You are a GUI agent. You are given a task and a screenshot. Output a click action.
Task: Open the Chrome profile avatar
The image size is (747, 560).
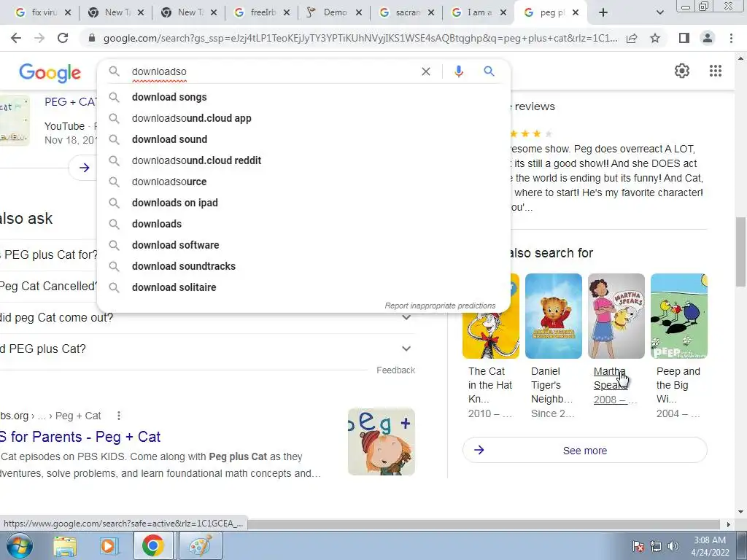click(708, 38)
